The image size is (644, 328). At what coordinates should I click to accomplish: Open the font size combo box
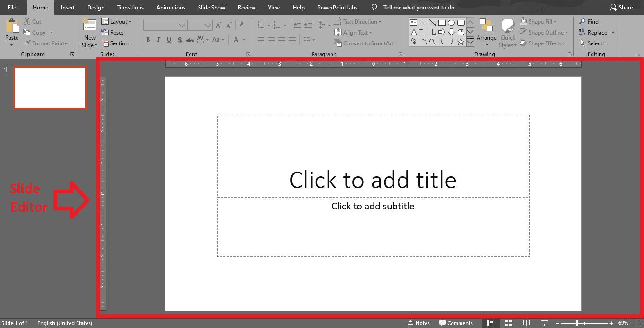200,25
